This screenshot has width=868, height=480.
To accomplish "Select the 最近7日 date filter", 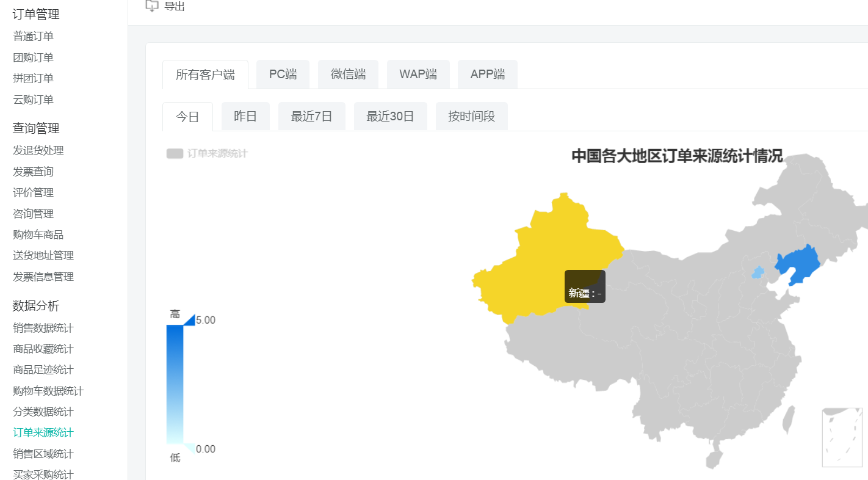I will click(311, 117).
